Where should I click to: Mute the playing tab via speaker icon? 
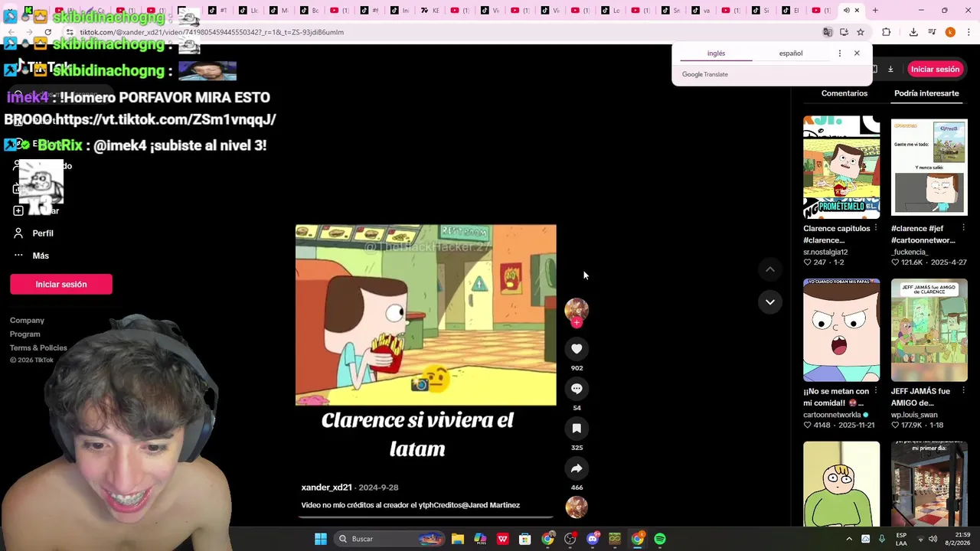(846, 10)
